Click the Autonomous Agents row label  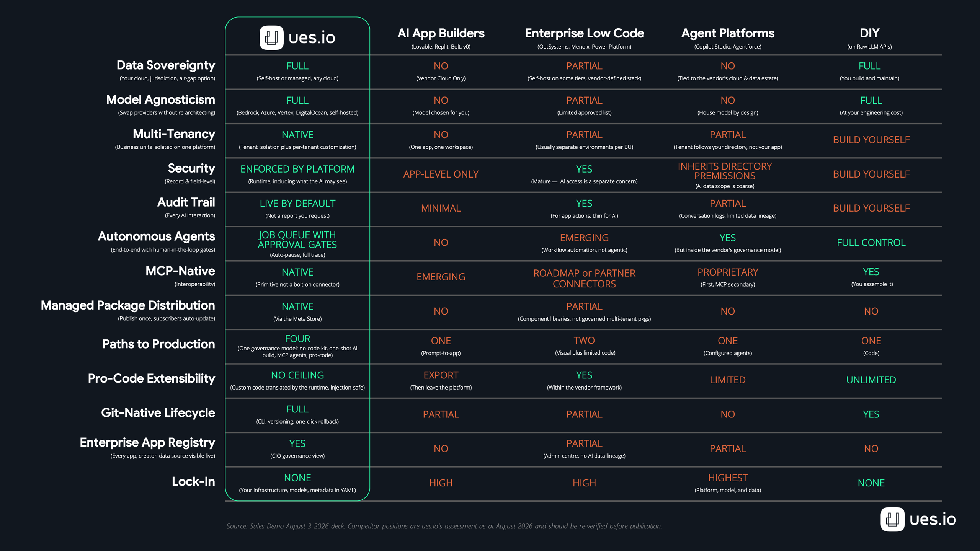(157, 236)
